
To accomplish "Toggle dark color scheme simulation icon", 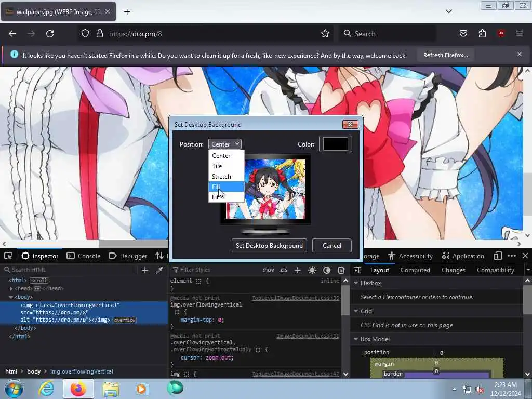I will [327, 270].
